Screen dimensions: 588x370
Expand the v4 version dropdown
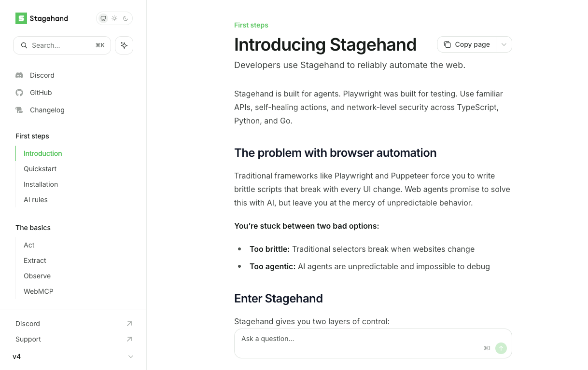click(x=73, y=356)
